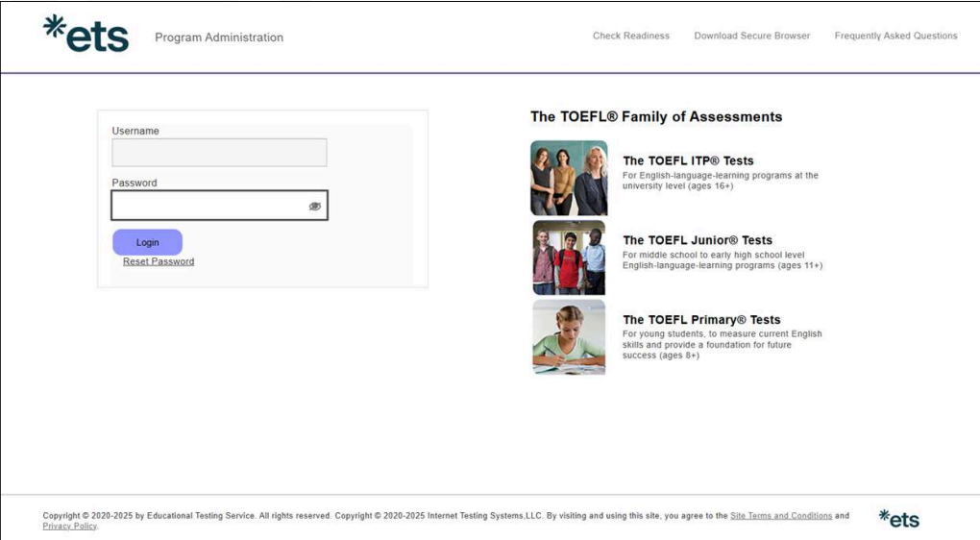Click 'The TOEFL Junior® Tests' heading

point(698,240)
